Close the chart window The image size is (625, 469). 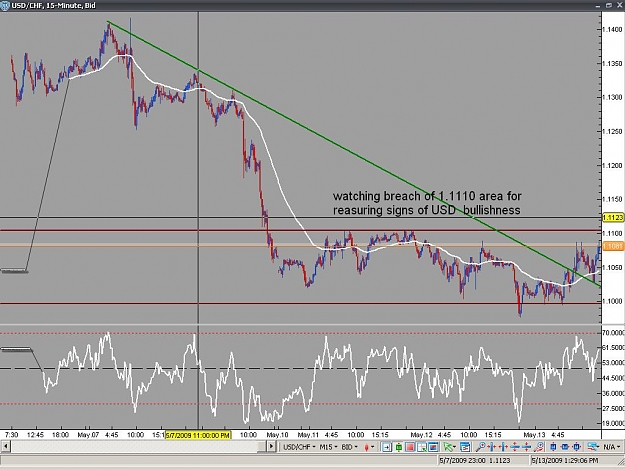click(619, 6)
